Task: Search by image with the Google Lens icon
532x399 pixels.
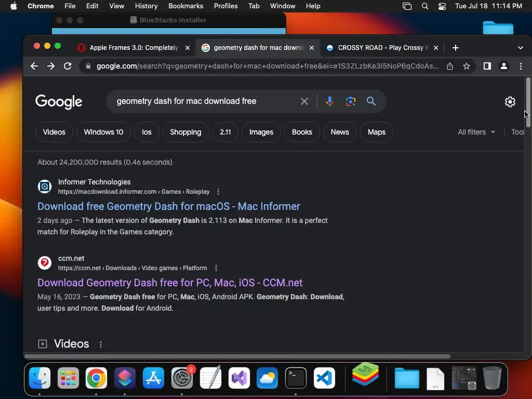Action: 351,101
